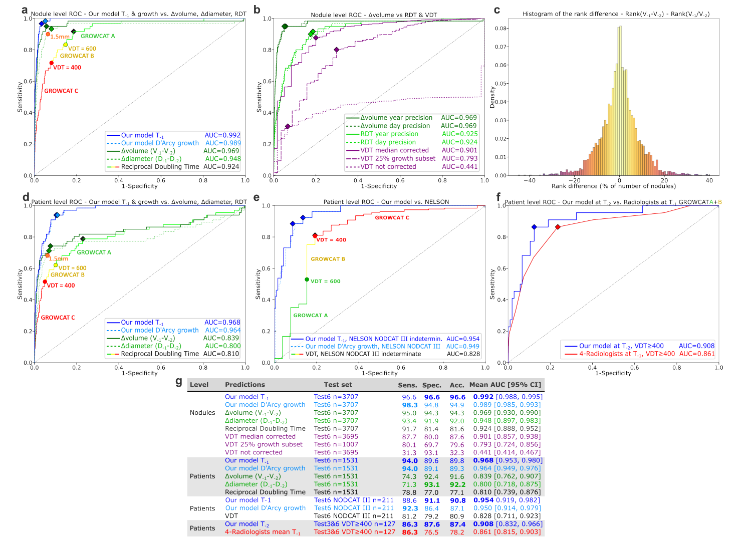Click yellow VDT = 600 dot in panel a
This screenshot has width=756, height=547.
(x=65, y=45)
